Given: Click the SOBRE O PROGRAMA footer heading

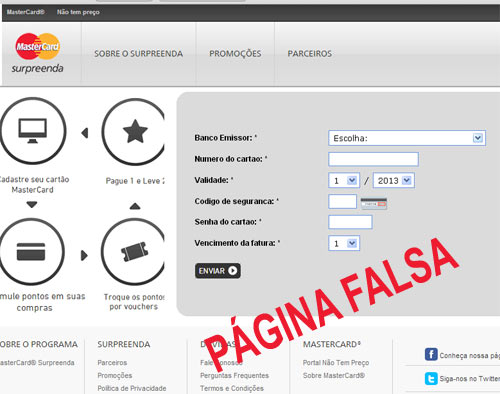Looking at the screenshot, I should tap(39, 344).
